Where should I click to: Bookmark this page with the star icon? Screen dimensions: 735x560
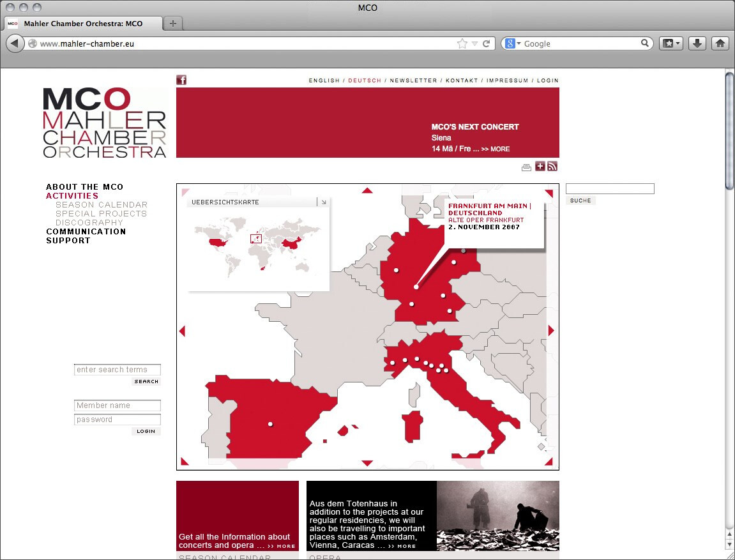(462, 43)
